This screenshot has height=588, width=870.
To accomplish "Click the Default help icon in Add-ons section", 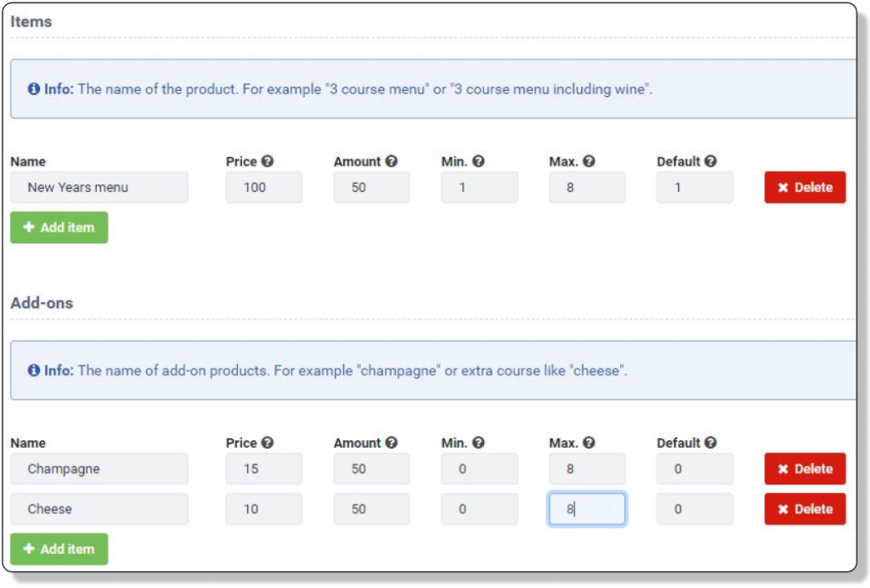I will [710, 443].
